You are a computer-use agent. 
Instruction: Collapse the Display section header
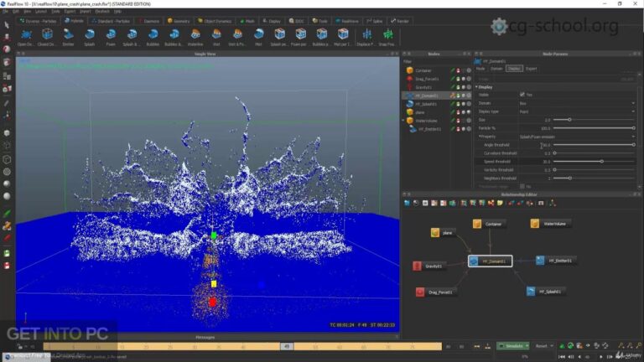click(476, 87)
